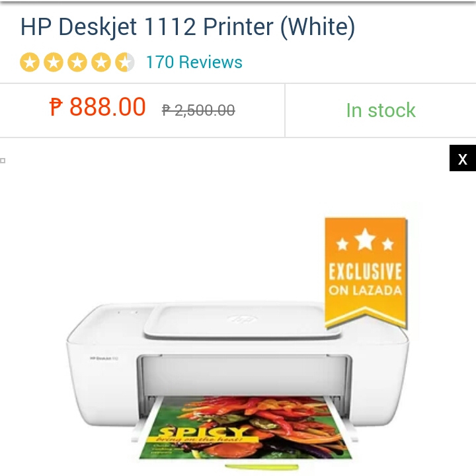
Task: Select the crossed-out ₱ 2,500.00 price
Action: pyautogui.click(x=198, y=110)
